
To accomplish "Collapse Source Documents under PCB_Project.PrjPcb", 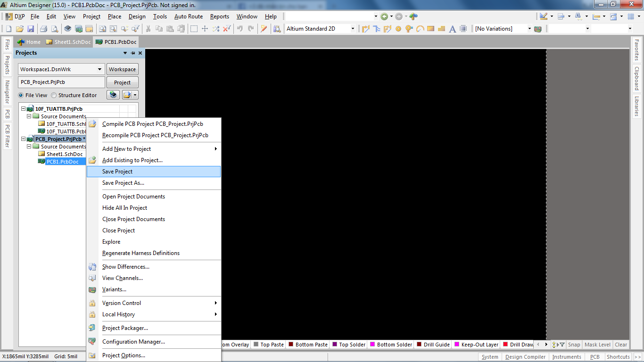I will pos(29,147).
